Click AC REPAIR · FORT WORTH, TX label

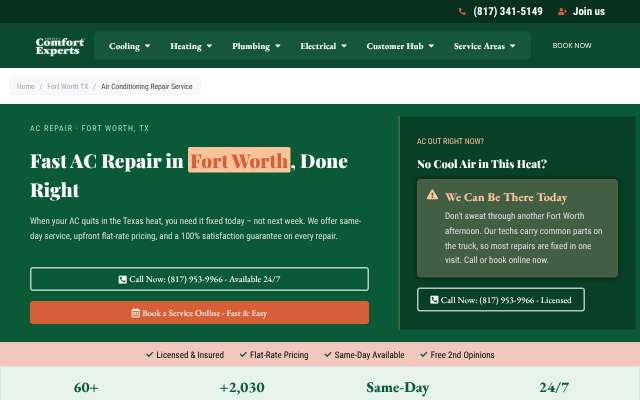[89, 128]
